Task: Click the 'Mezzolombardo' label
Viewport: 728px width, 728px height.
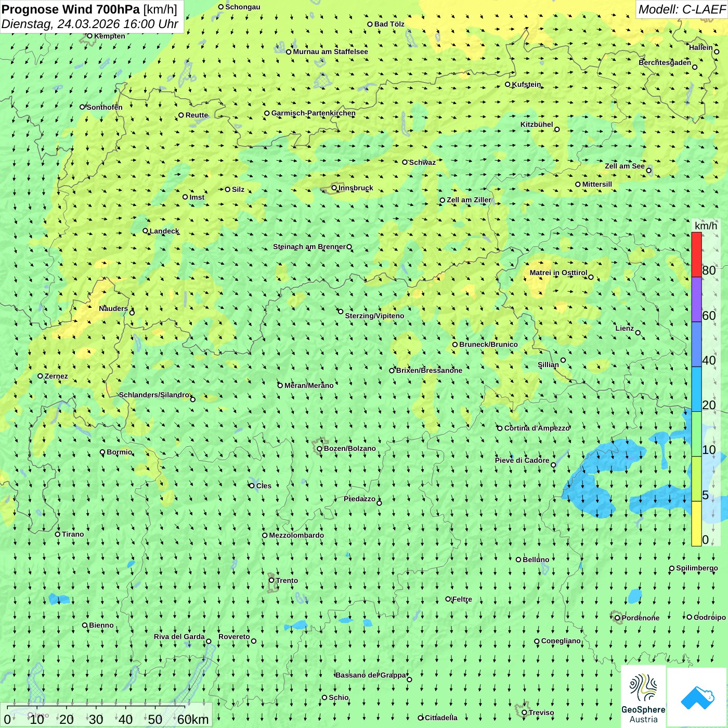Action: click(296, 536)
